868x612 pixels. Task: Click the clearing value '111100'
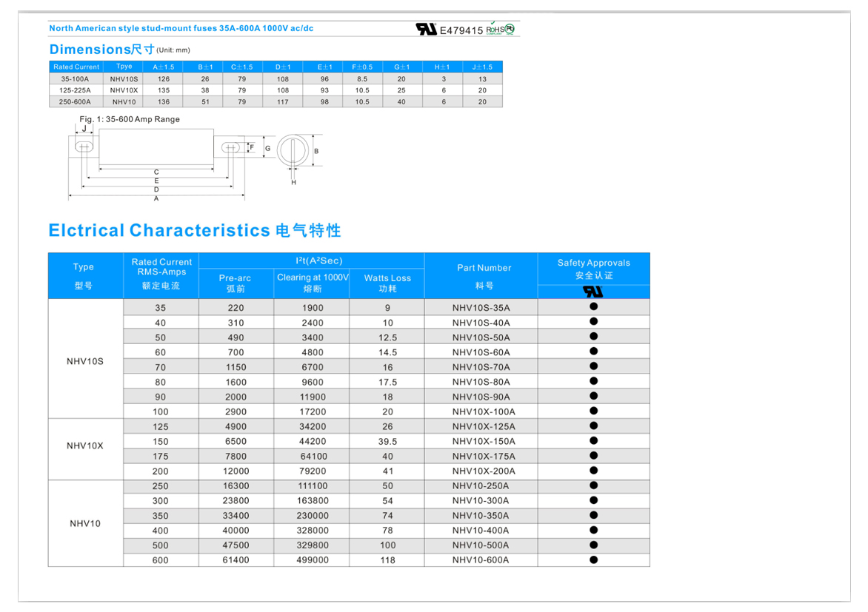click(x=313, y=486)
